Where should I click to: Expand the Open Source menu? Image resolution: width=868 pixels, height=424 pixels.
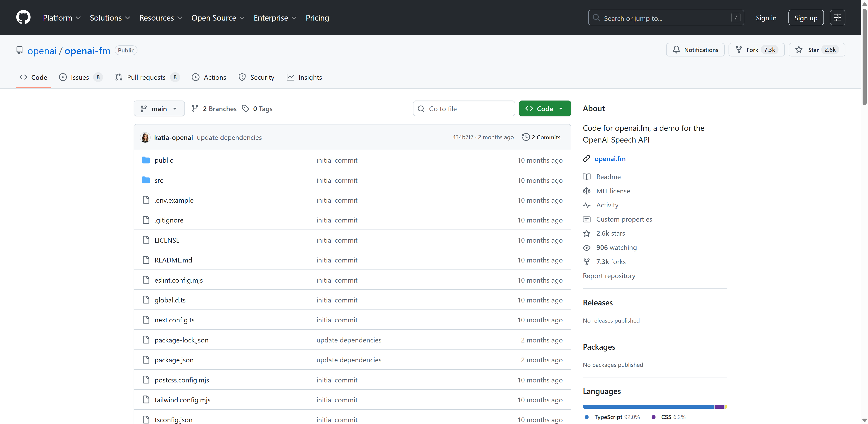point(218,18)
